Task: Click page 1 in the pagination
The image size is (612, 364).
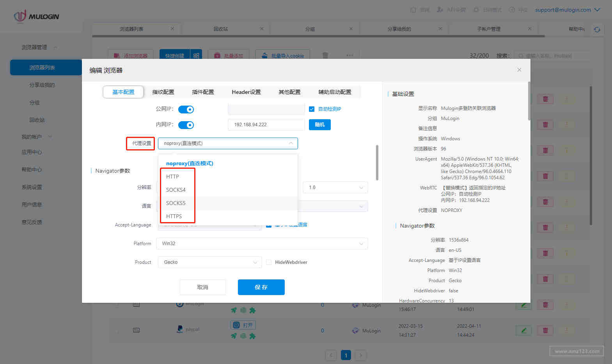Action: pos(346,355)
